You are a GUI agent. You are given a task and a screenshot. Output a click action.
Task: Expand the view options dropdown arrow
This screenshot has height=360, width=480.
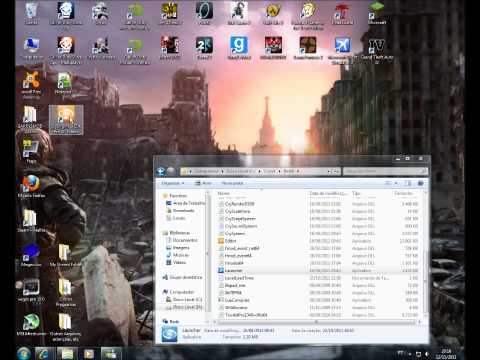pyautogui.click(x=396, y=183)
